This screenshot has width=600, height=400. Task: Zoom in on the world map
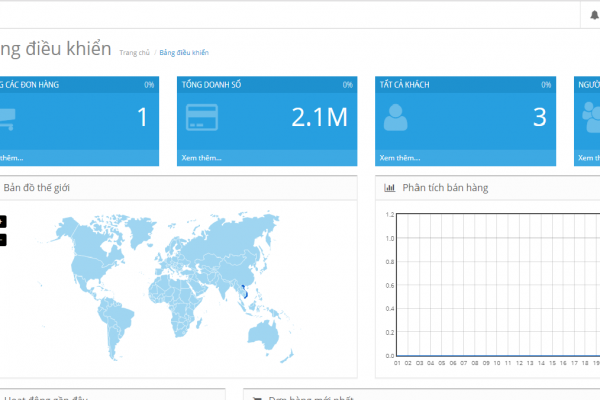tap(3, 222)
